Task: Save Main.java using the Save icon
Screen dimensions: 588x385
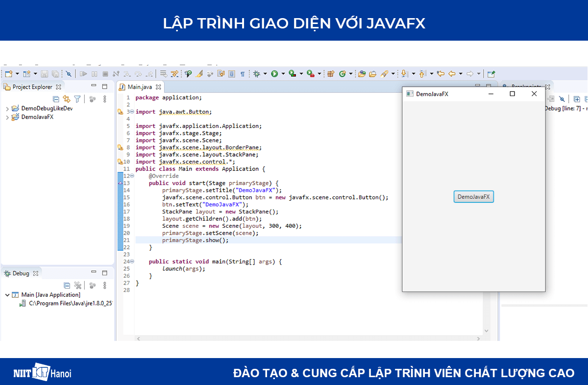Action: pyautogui.click(x=44, y=73)
